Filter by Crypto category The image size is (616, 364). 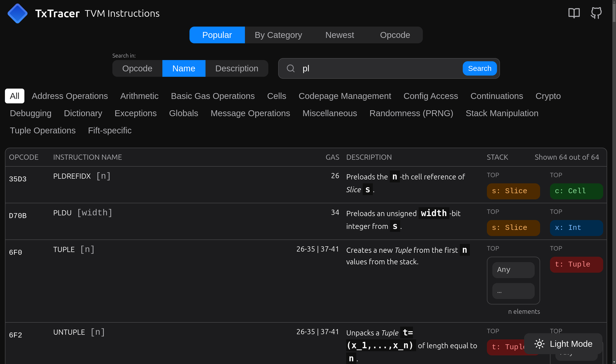(548, 96)
